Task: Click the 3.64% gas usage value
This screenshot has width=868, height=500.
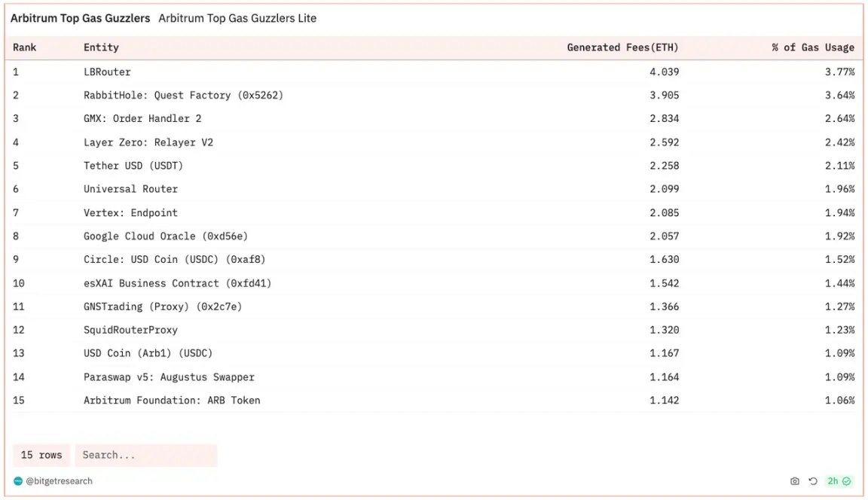Action: tap(840, 95)
